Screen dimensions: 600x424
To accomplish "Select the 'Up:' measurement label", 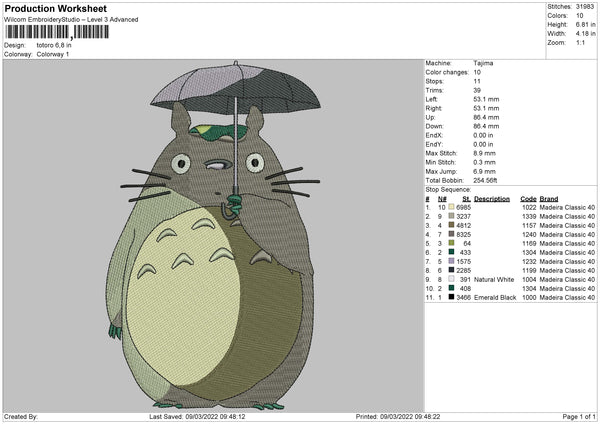I will [x=430, y=117].
